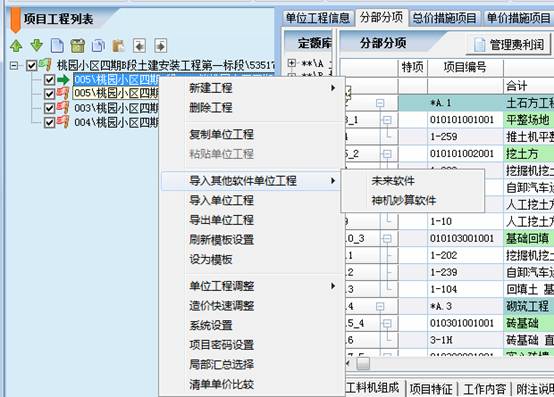The width and height of the screenshot is (554, 397).
Task: Collapse the 010301001001 砖基础 row
Action: coord(387,323)
